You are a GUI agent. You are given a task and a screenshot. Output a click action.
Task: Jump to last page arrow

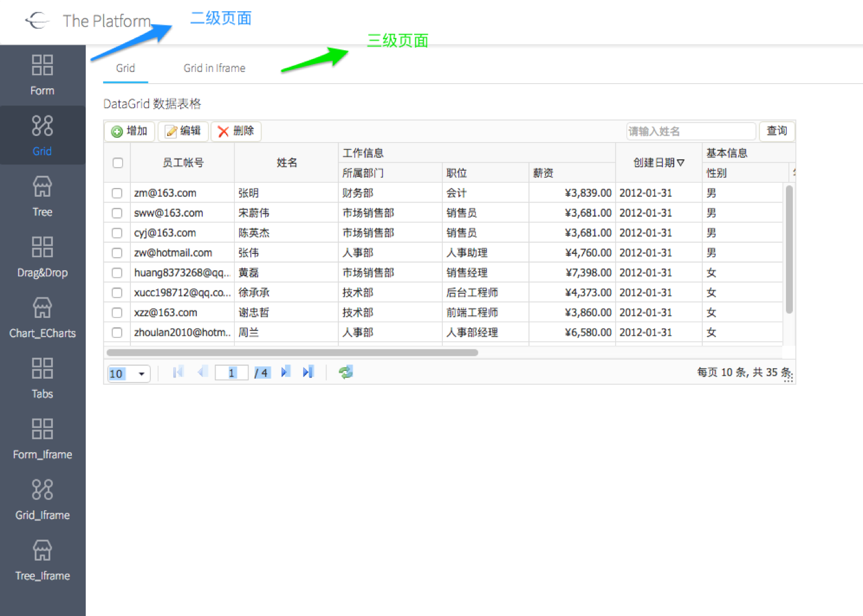(x=308, y=373)
